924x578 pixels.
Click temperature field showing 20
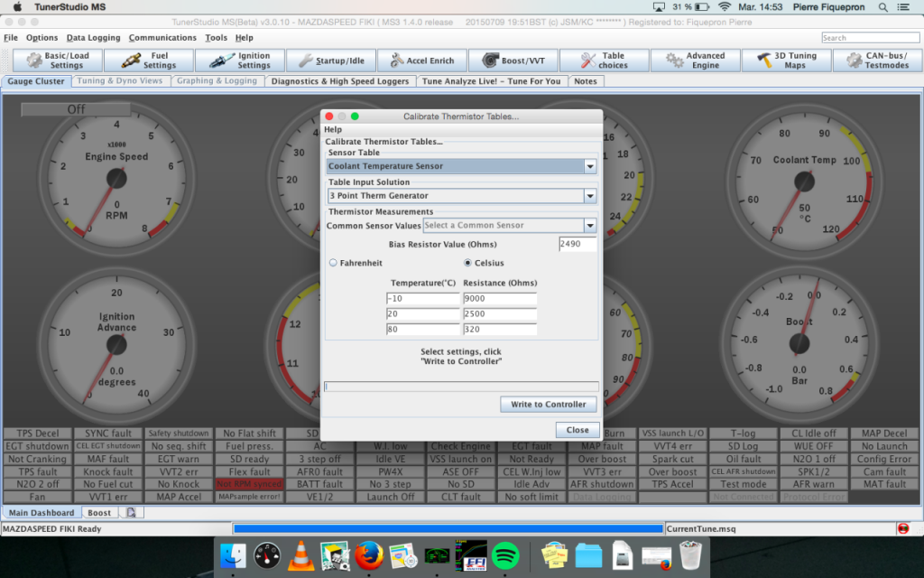[422, 313]
